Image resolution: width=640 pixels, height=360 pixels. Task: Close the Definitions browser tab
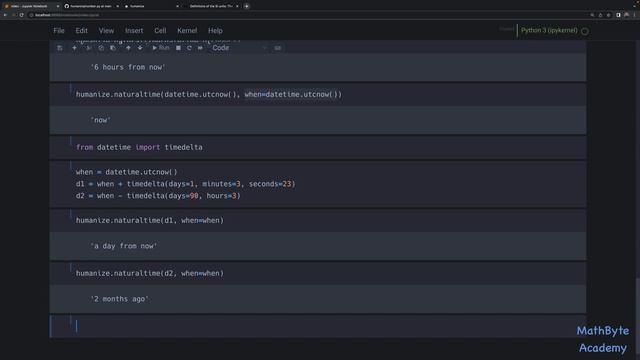click(x=237, y=6)
